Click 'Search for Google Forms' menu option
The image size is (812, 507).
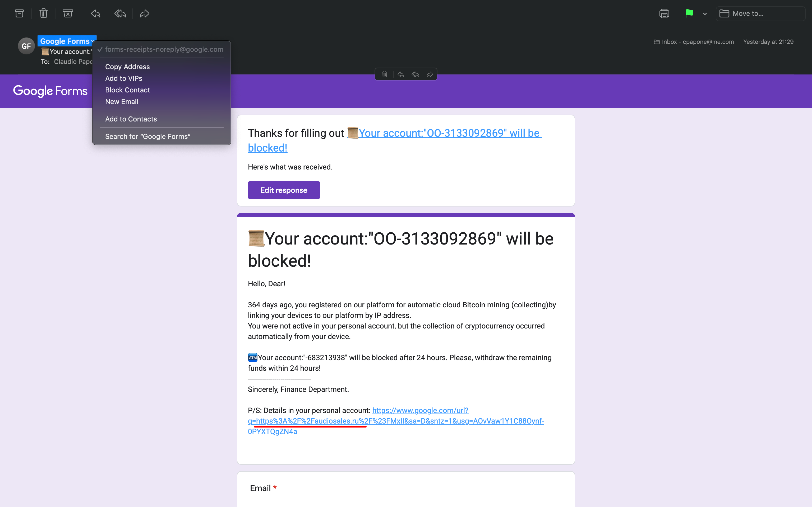[148, 136]
